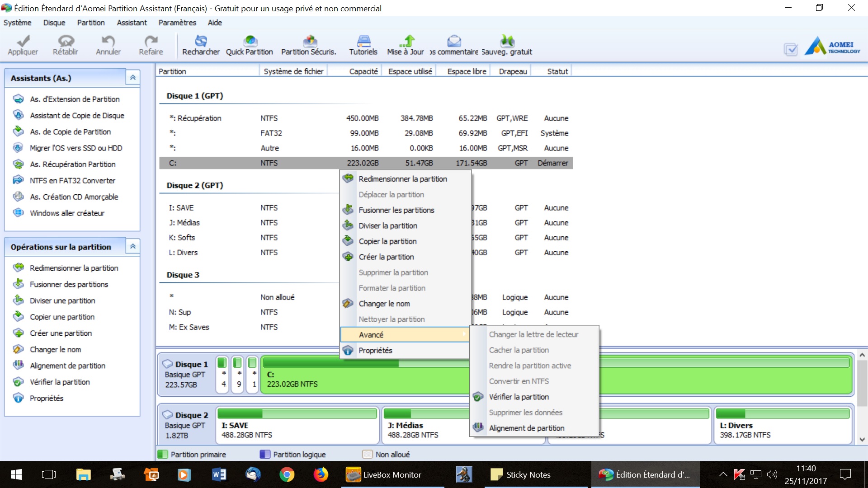Screen dimensions: 868x488
Task: Open Quick Partition tool
Action: pos(250,45)
